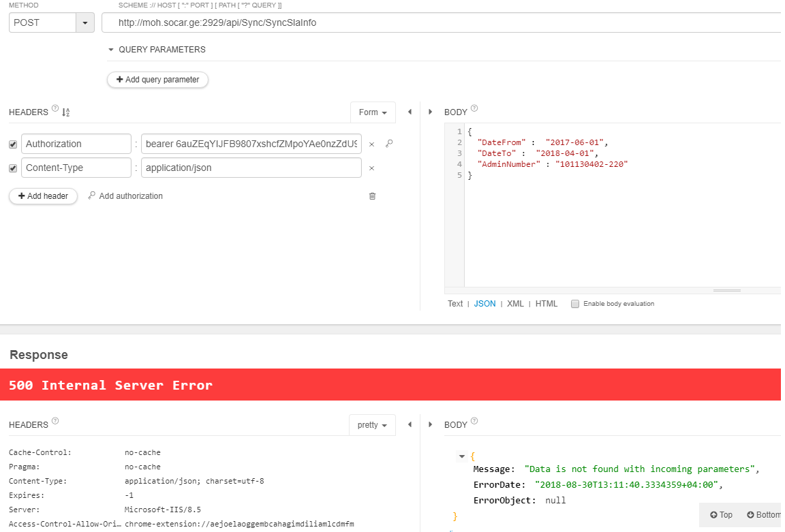Click help icon next to request HEADERS
Viewport: 785px width, 532px height.
pos(55,109)
